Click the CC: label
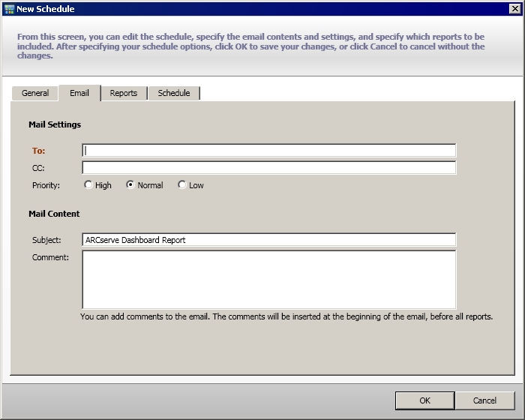 pyautogui.click(x=38, y=168)
